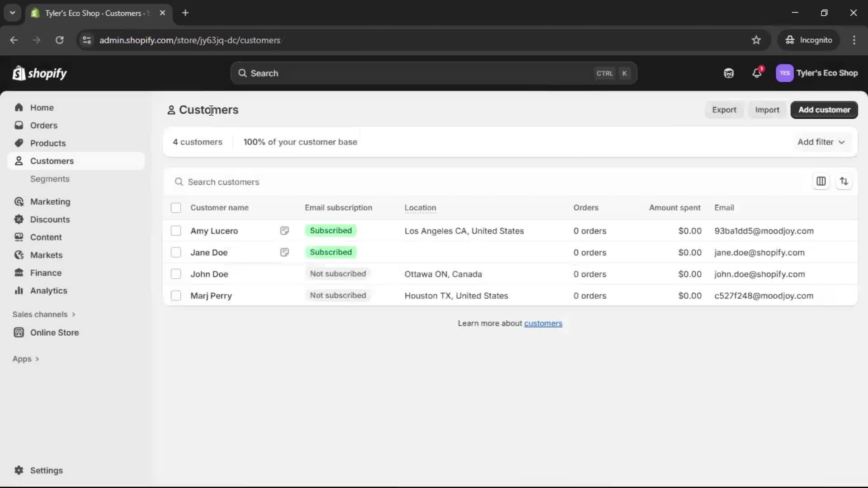Click the Add customer button

[x=824, y=110]
